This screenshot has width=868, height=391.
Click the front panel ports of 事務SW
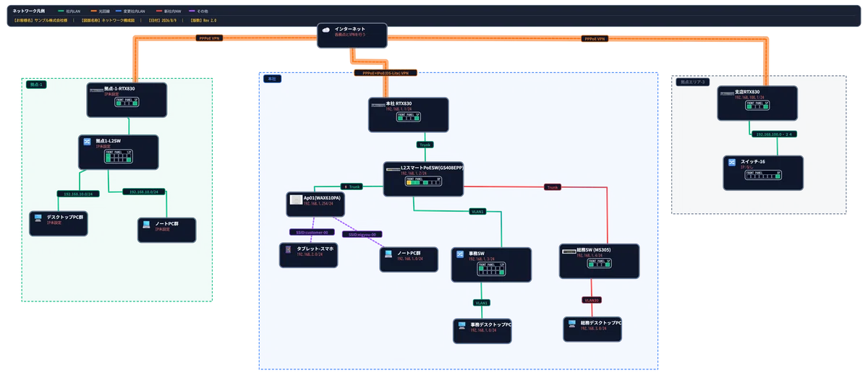click(x=491, y=270)
